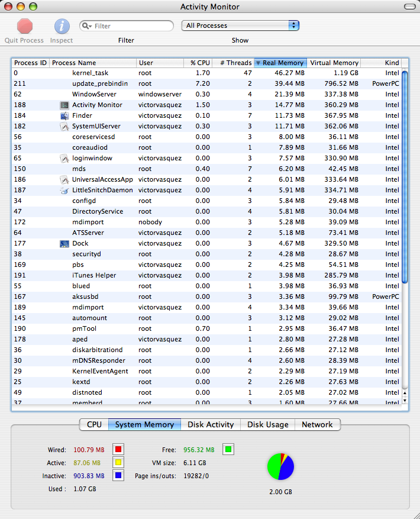Viewport: 420px width, 519px height.
Task: Click the yellow Active color swatch
Action: 118,462
